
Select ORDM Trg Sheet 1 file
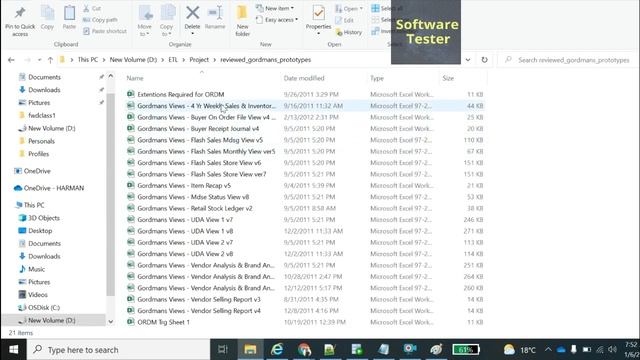point(163,322)
